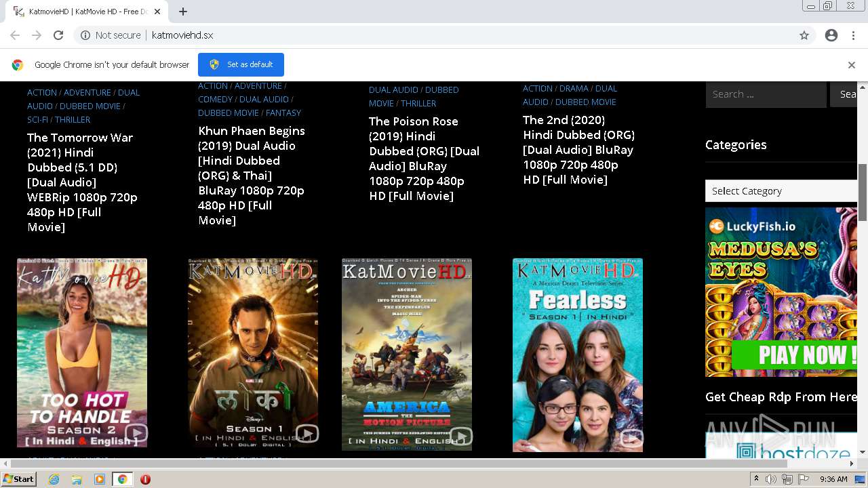The height and width of the screenshot is (488, 868).
Task: Go back with the browser back arrow
Action: pyautogui.click(x=15, y=35)
